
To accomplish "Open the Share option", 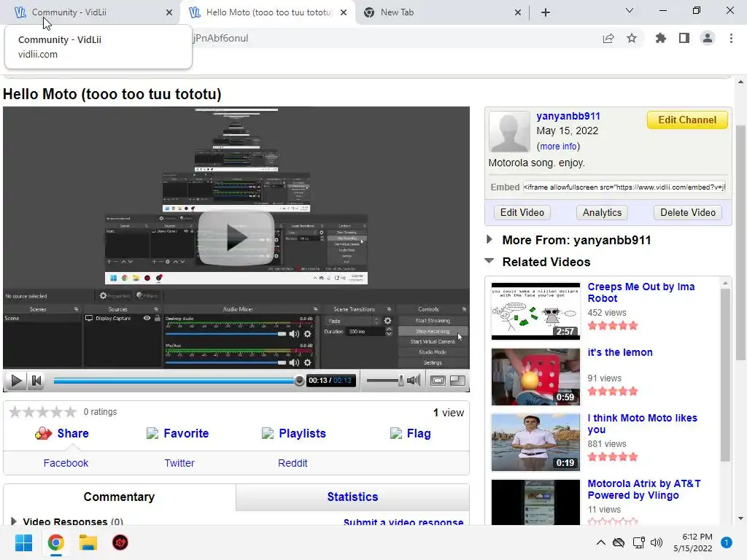I will [61, 433].
